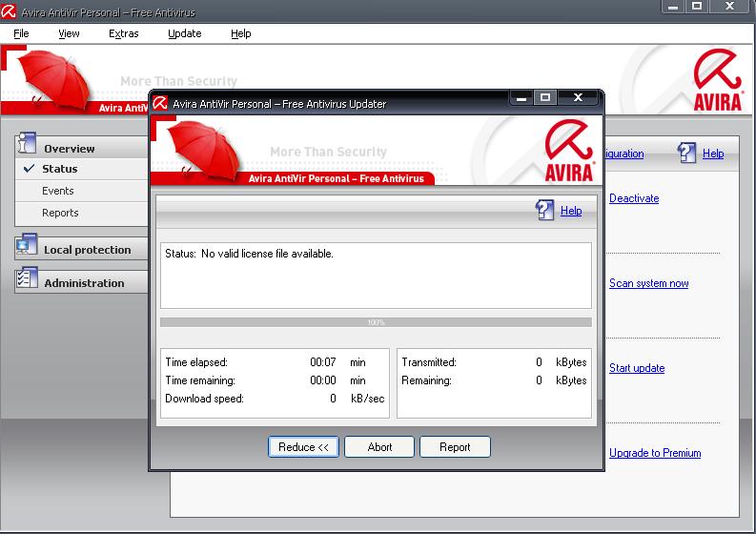Click the Abort button in Updater
Image resolution: width=756 pixels, height=534 pixels.
tap(379, 447)
